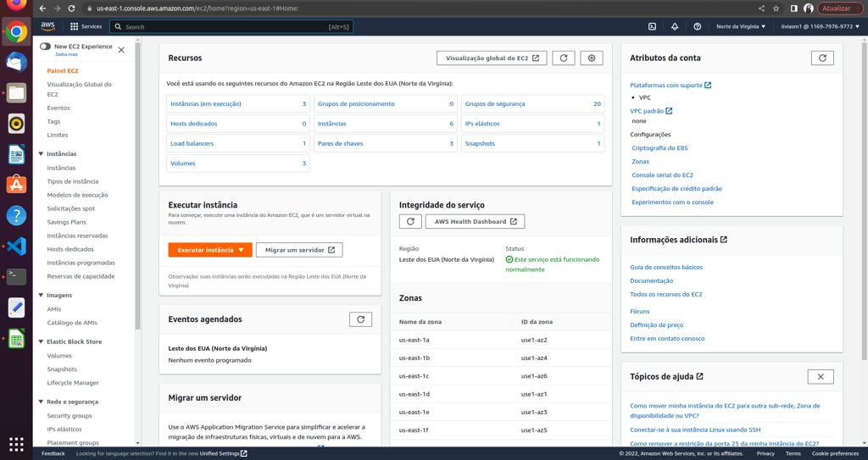The height and width of the screenshot is (460, 868).
Task: Collapse Elastic Block Store section
Action: [41, 342]
